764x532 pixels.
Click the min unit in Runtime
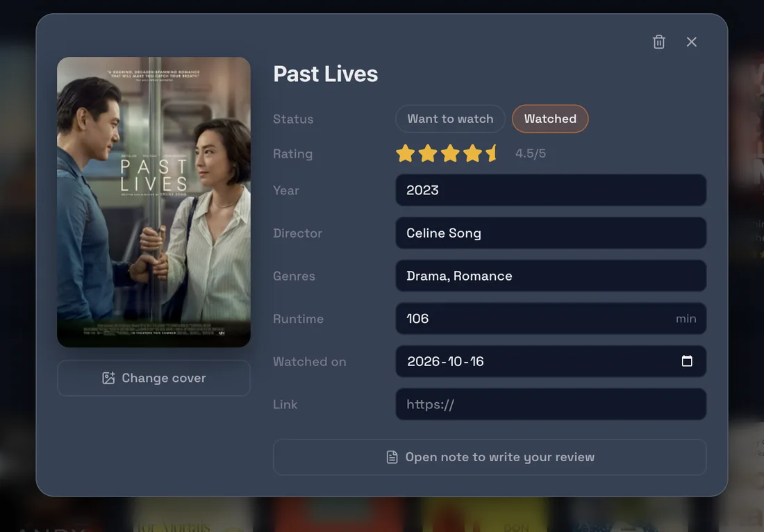tap(686, 319)
